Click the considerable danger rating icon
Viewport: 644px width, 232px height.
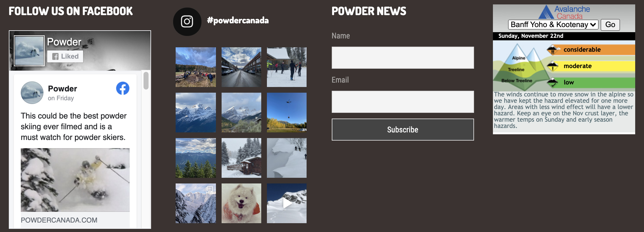tap(553, 50)
